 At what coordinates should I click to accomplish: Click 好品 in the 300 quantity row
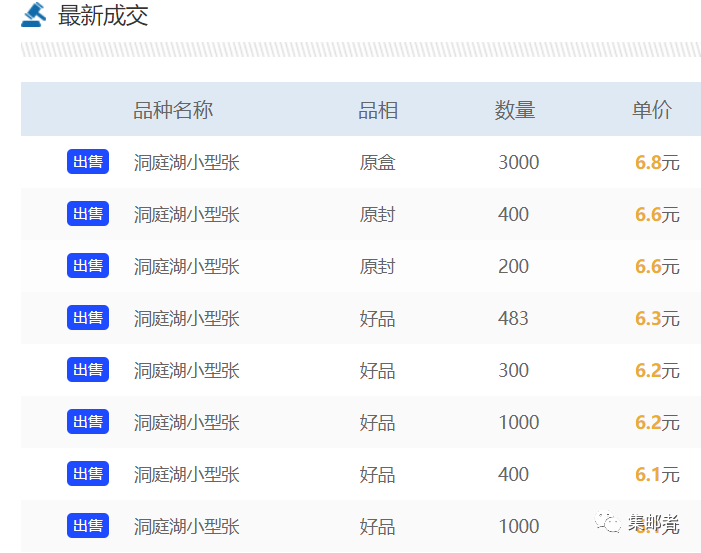[x=377, y=371]
